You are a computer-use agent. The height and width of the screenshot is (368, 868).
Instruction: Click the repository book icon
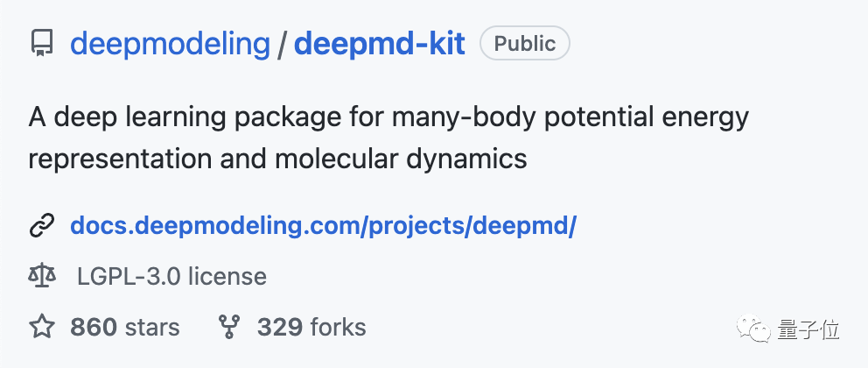click(41, 43)
